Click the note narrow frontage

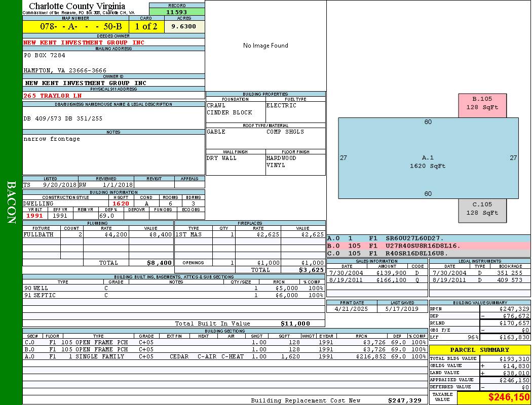pos(52,139)
